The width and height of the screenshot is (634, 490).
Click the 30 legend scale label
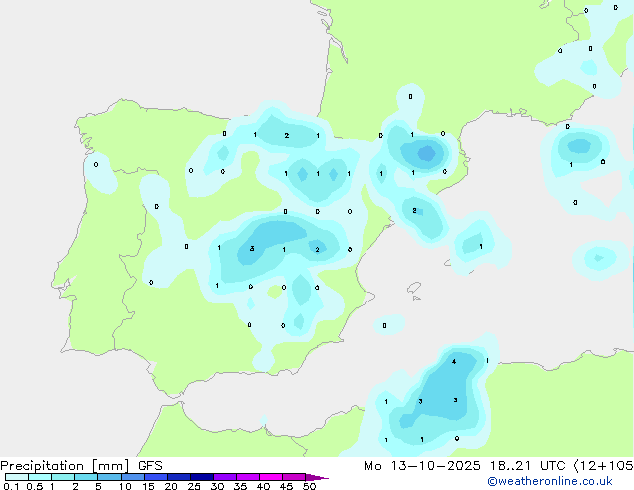pyautogui.click(x=217, y=486)
